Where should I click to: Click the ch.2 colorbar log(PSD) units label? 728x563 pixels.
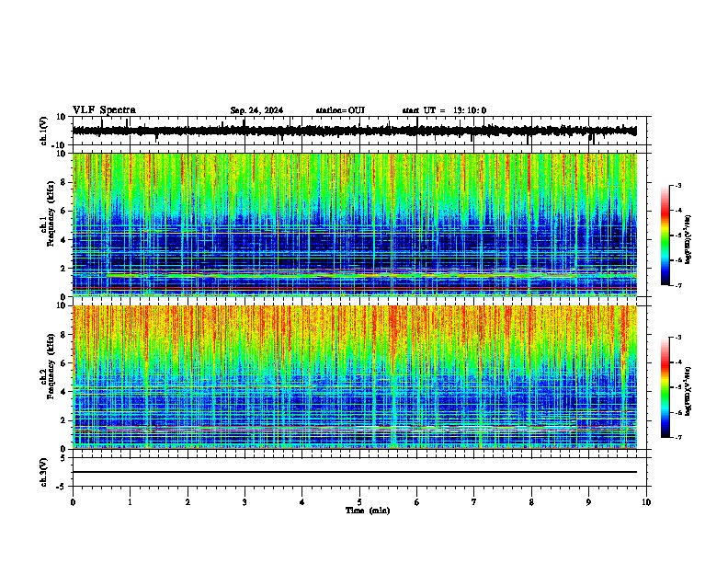(688, 391)
